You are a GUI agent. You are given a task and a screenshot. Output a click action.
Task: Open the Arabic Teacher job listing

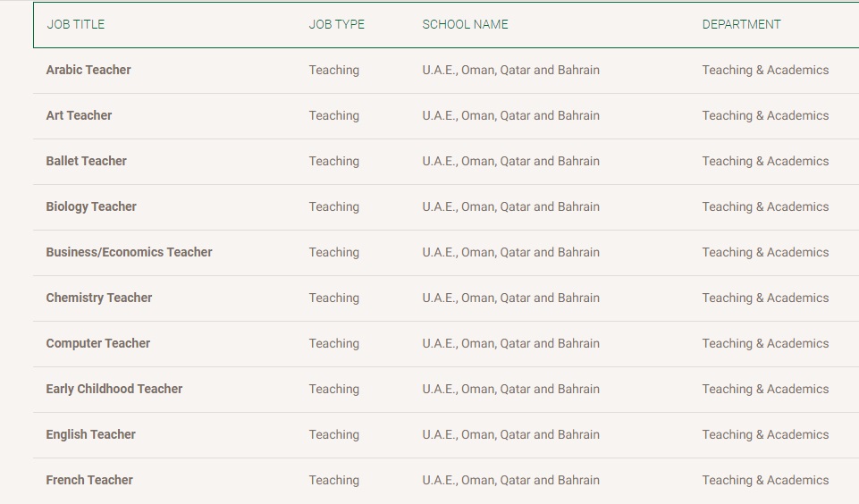(x=88, y=70)
